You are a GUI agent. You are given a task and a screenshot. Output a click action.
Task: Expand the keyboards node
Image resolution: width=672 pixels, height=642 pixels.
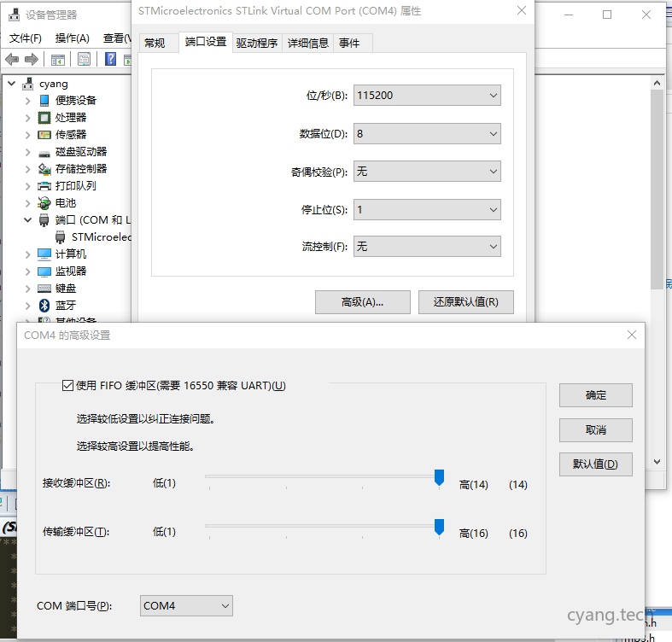tap(28, 289)
